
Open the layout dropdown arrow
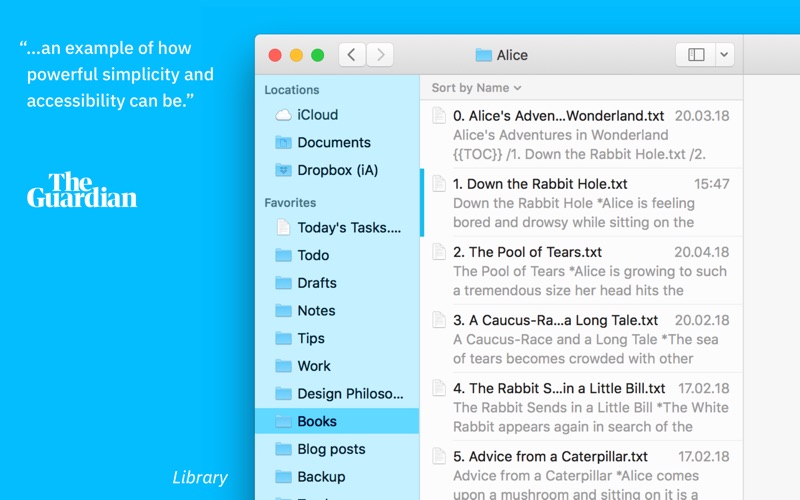[x=724, y=55]
